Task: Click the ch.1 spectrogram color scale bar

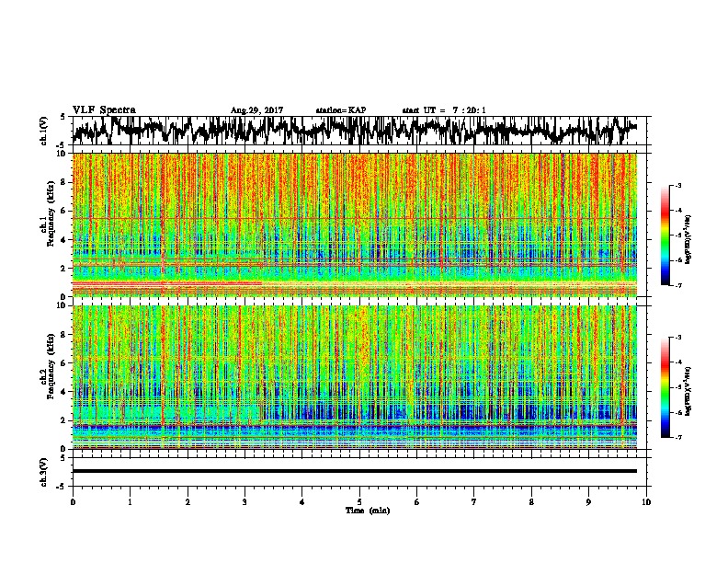Action: [665, 236]
